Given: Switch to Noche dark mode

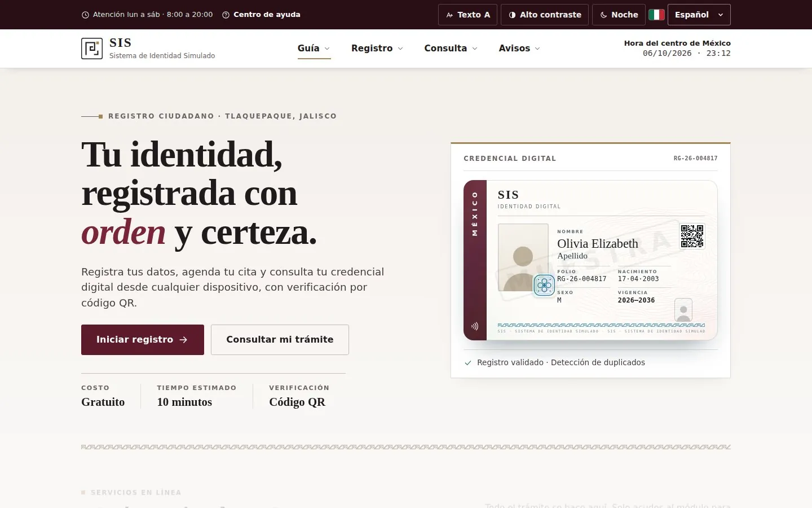Looking at the screenshot, I should tap(619, 15).
